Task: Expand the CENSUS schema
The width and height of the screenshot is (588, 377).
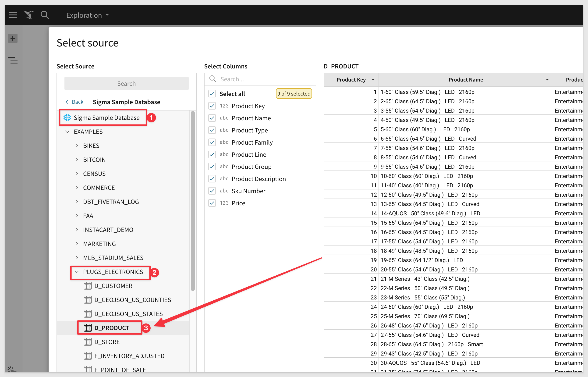Action: click(x=77, y=174)
